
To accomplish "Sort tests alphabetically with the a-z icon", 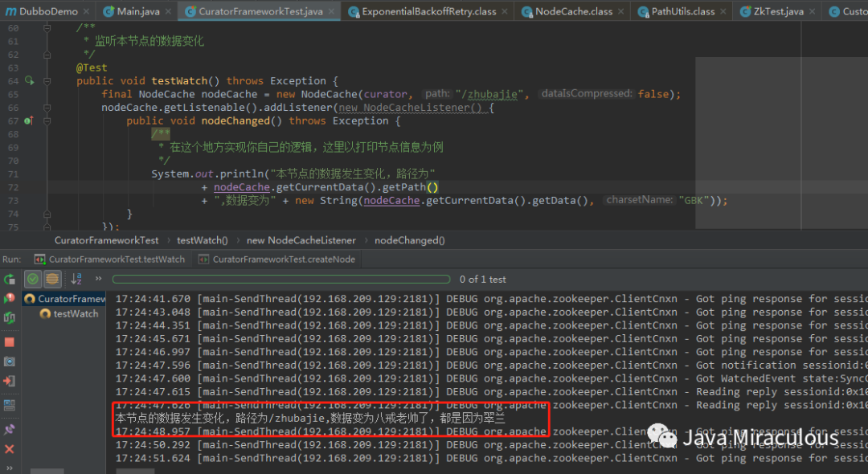I will coord(76,280).
